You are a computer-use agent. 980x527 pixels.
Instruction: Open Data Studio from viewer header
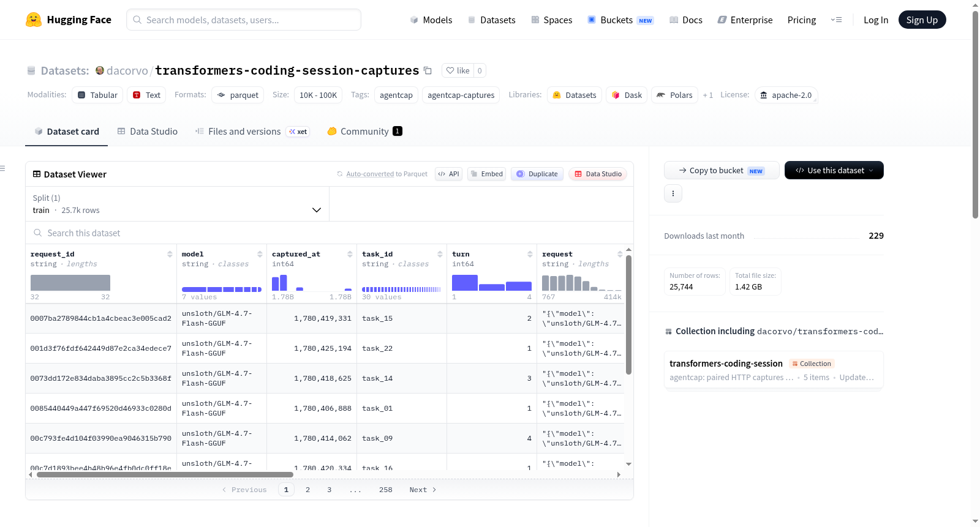[598, 174]
